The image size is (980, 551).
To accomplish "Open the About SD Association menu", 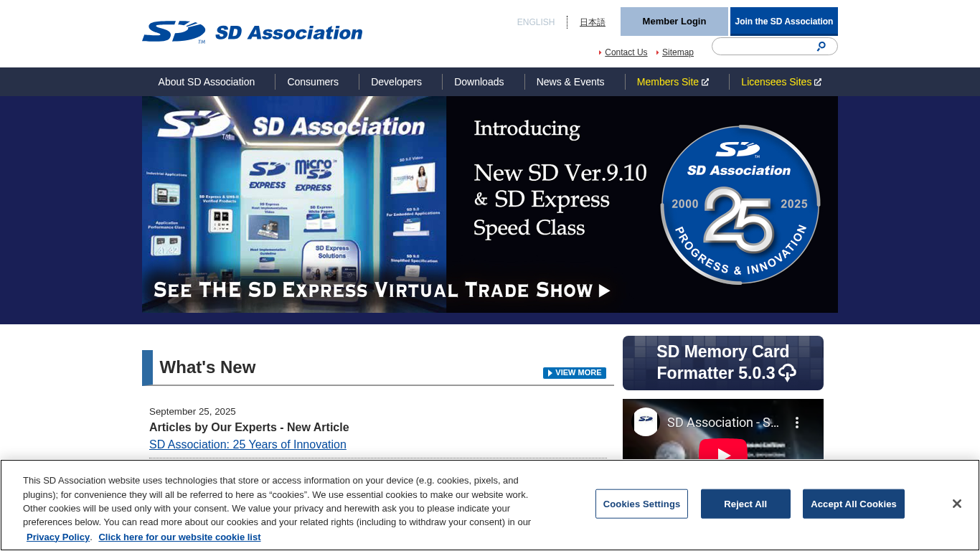I will tap(207, 82).
